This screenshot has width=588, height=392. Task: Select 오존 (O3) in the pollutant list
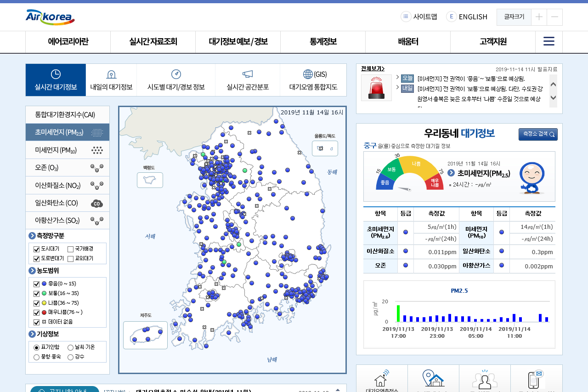(68, 168)
